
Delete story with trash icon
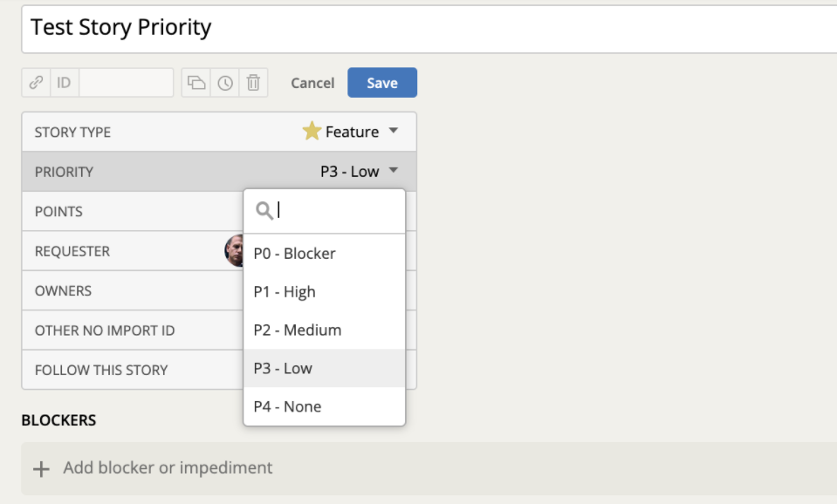[254, 83]
